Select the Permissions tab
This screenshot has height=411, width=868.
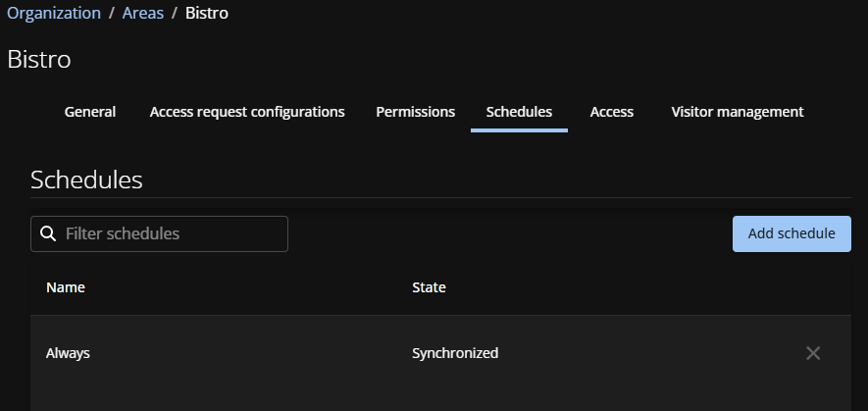[x=415, y=112]
